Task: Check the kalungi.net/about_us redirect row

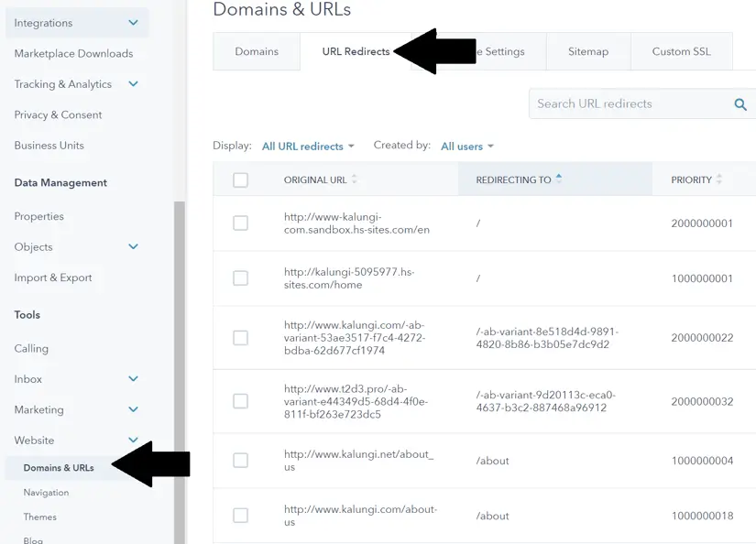Action: click(x=240, y=461)
